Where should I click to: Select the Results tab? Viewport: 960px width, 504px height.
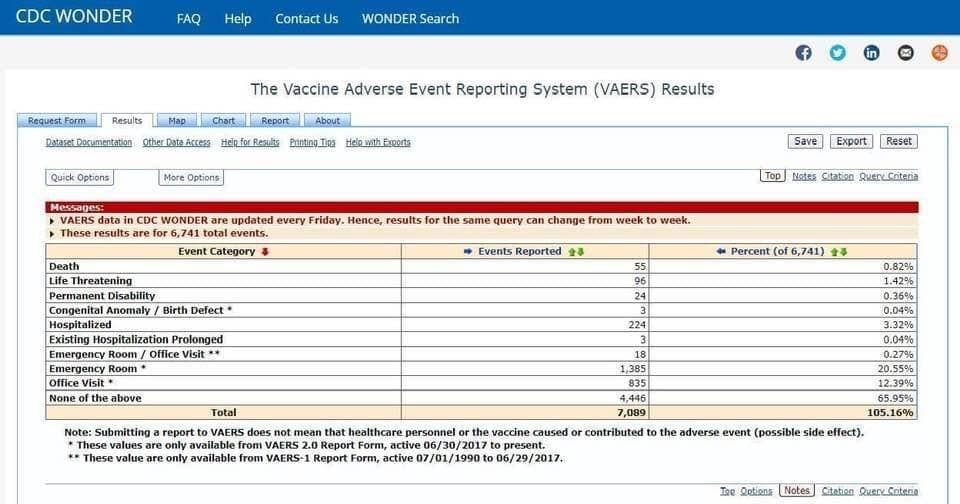(x=127, y=121)
